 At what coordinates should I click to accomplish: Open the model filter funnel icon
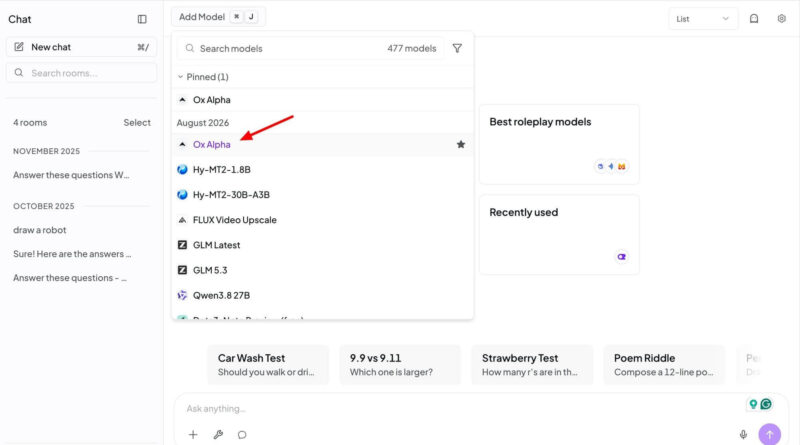(x=457, y=48)
